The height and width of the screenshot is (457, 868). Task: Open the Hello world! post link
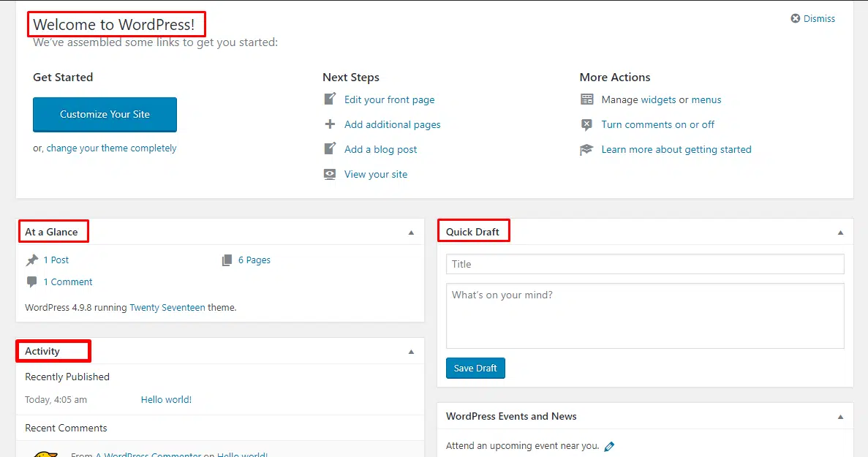coord(166,399)
